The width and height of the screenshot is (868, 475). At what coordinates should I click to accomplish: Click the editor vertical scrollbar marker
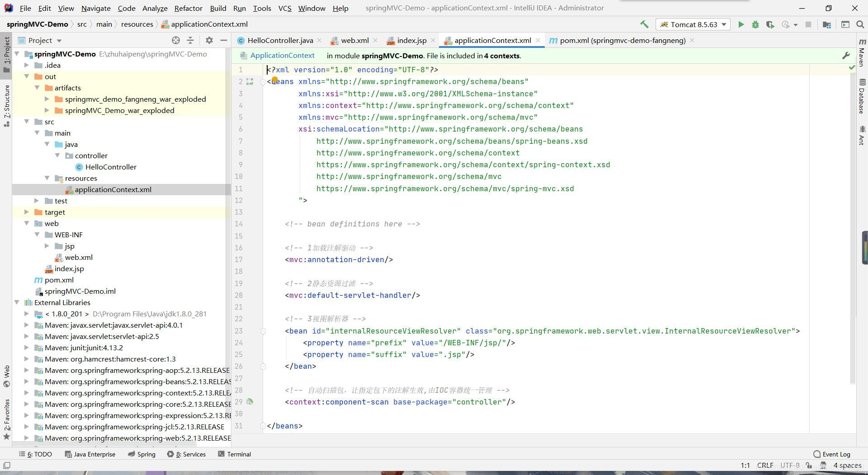click(864, 247)
